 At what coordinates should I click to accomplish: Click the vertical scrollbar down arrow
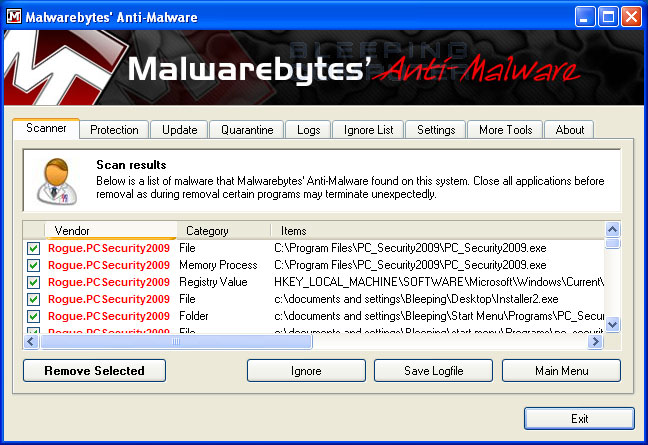pos(612,324)
